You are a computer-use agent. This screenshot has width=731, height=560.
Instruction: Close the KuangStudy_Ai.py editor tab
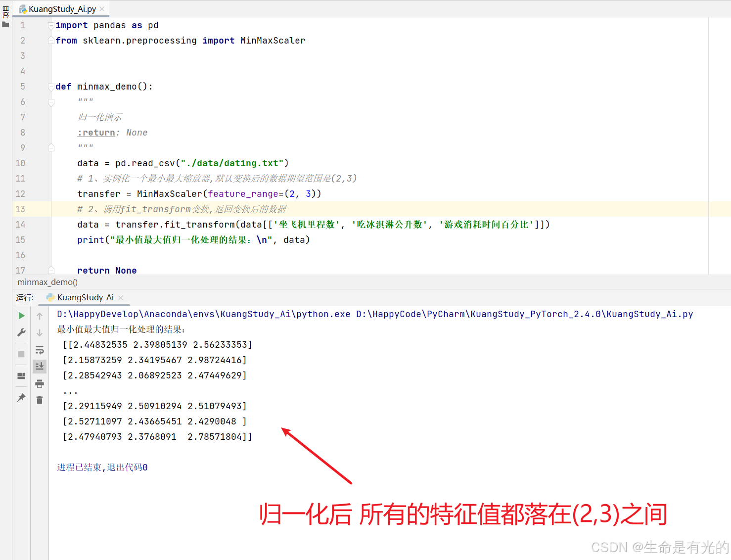coord(102,9)
